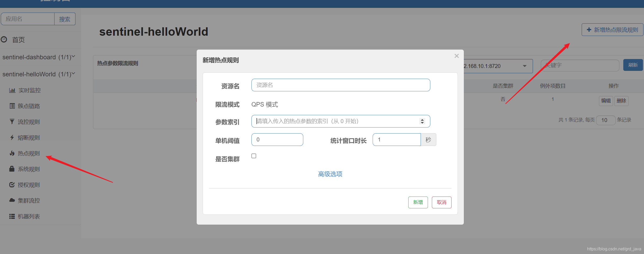
Task: Click the red 取消 button
Action: click(442, 202)
